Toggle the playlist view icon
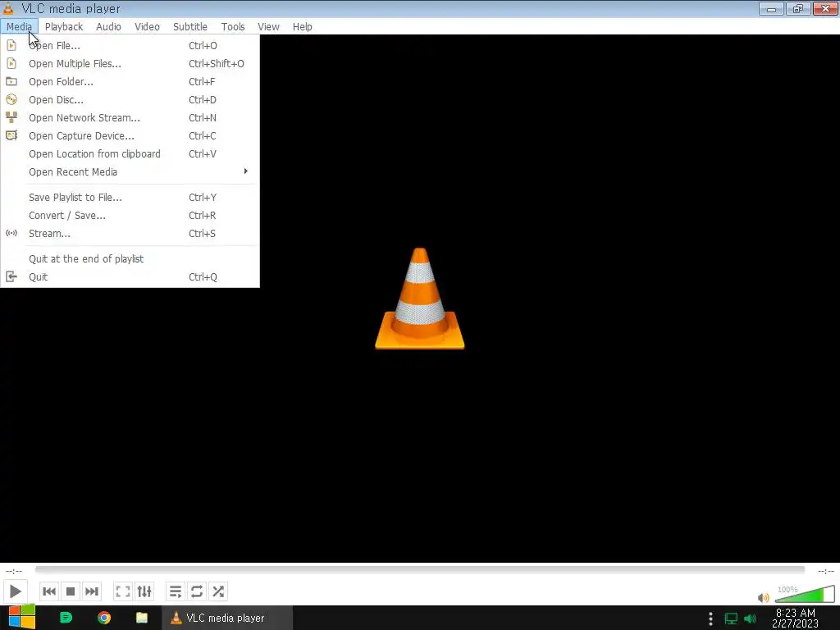Screen dimensions: 840x630 coord(176,591)
